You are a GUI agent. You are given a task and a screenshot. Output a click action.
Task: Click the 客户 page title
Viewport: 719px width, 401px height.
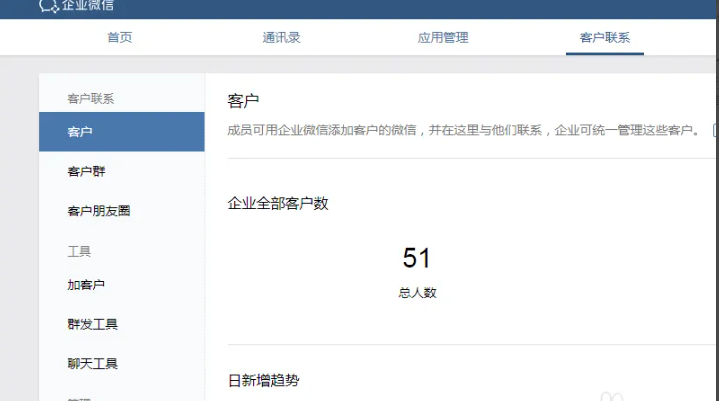[x=243, y=101]
